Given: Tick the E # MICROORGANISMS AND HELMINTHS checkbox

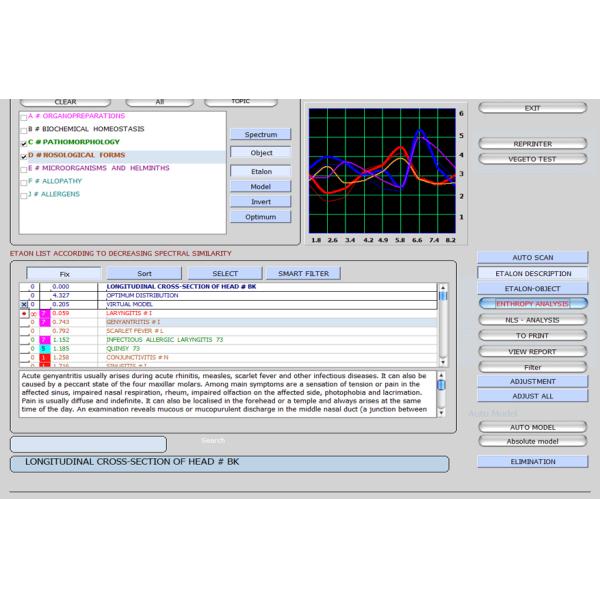Looking at the screenshot, I should 24,169.
